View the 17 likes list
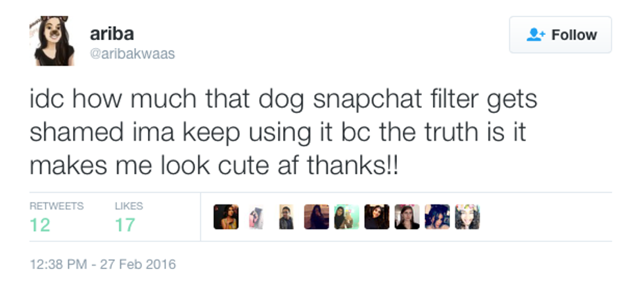This screenshot has height=286, width=644. tap(125, 225)
